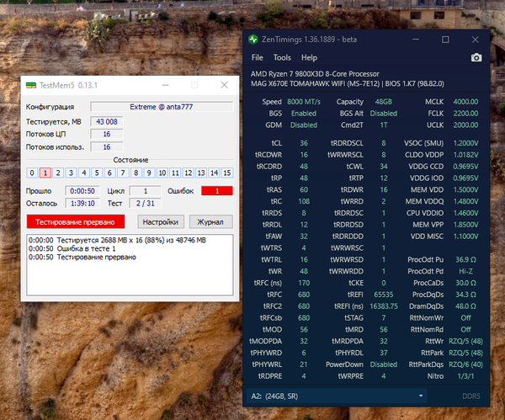Image resolution: width=505 pixels, height=420 pixels.
Task: Select the red thread state box 1
Action: point(45,173)
